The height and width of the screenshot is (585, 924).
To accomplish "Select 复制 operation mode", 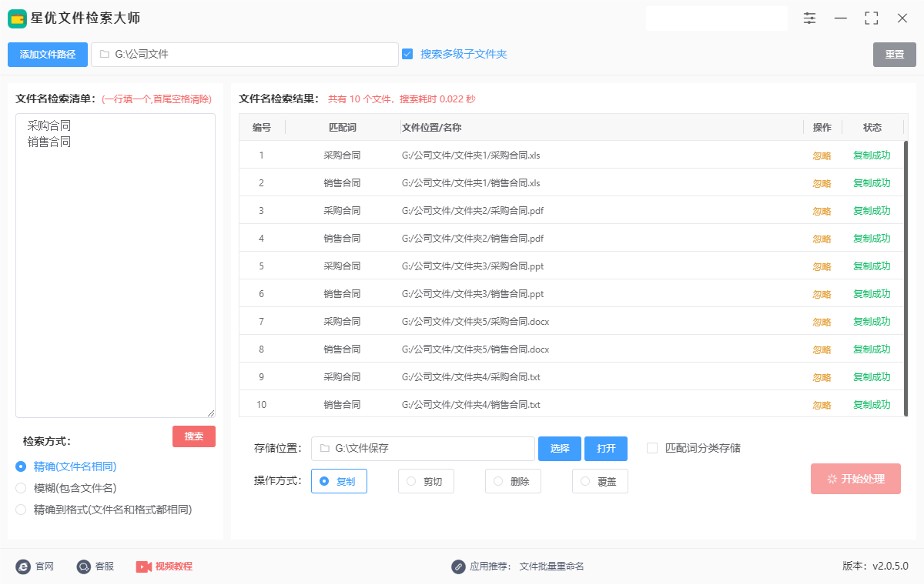I will click(x=339, y=481).
